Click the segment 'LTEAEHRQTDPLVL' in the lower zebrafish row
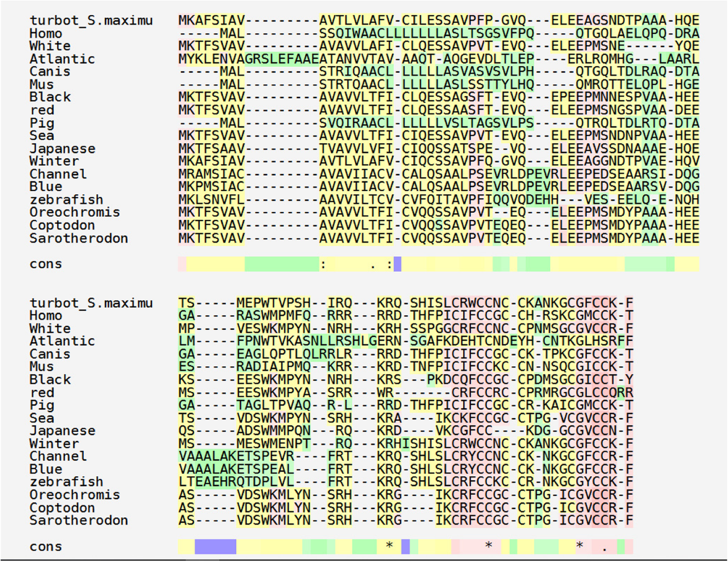This screenshot has width=728, height=562. pos(236,482)
